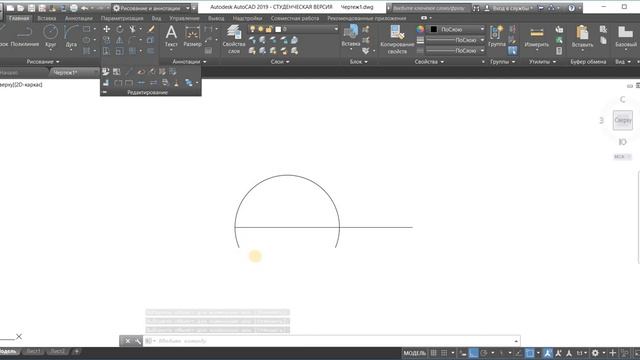Viewport: 640px width, 360px height.
Task: Open the Параметризация ribbon tab
Action: (122, 18)
